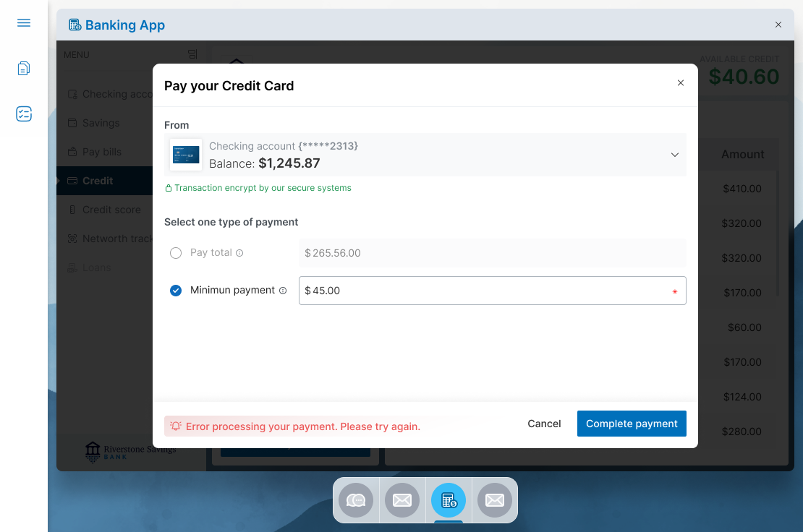The image size is (803, 532).
Task: Open the documents icon in left sidebar
Action: pos(24,68)
